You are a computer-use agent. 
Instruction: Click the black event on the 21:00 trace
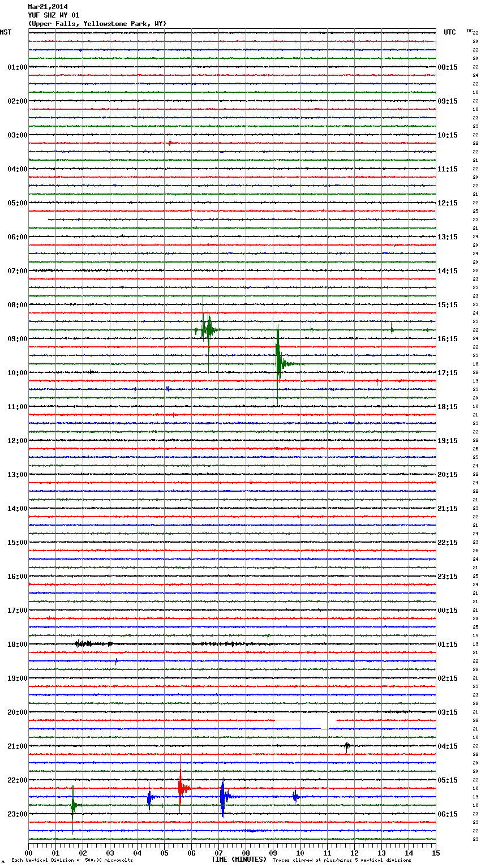tap(347, 746)
